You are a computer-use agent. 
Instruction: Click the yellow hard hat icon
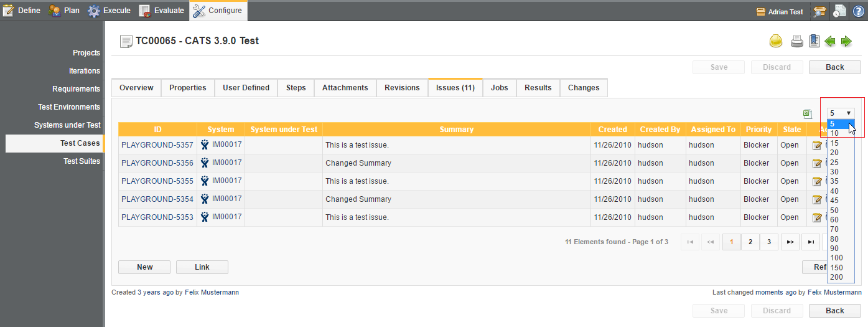pyautogui.click(x=776, y=42)
